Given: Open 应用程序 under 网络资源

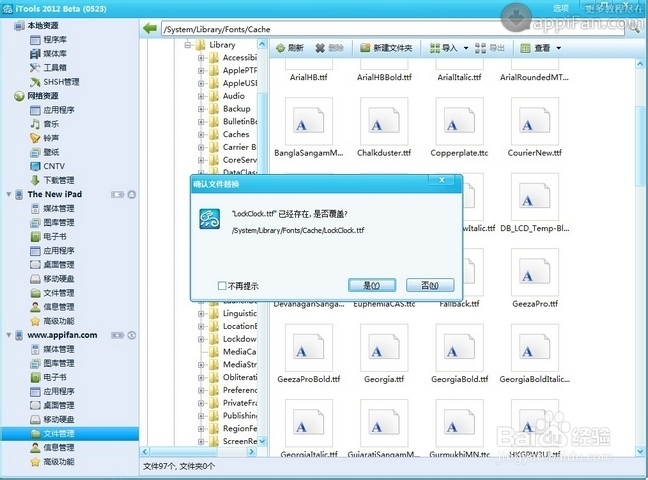Looking at the screenshot, I should click(x=52, y=110).
